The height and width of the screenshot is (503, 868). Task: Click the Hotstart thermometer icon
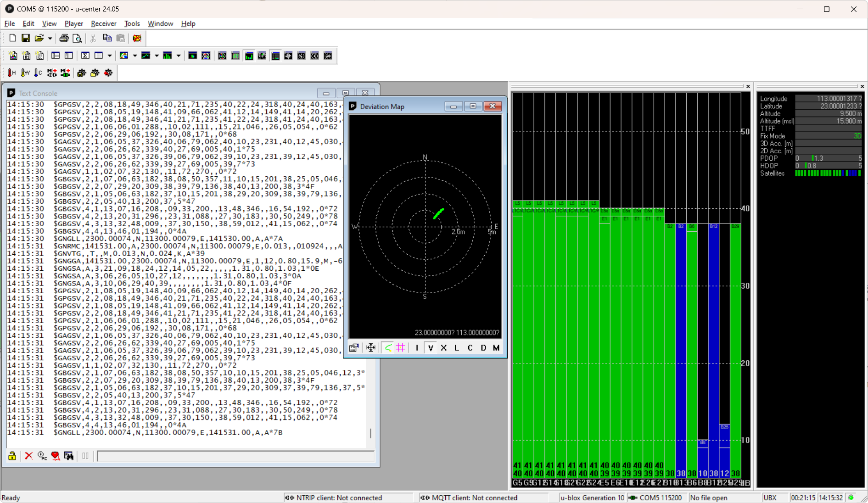click(11, 73)
